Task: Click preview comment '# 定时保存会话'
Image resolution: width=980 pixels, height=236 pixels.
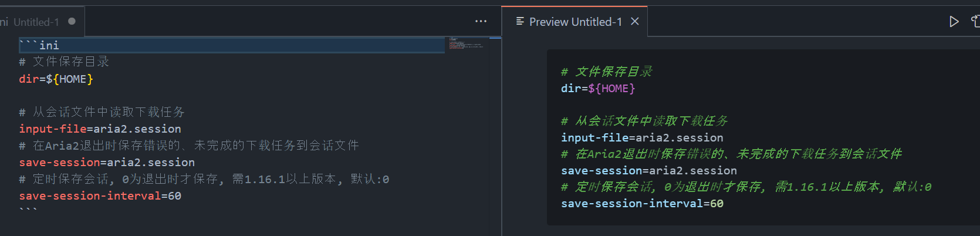Action: click(746, 187)
